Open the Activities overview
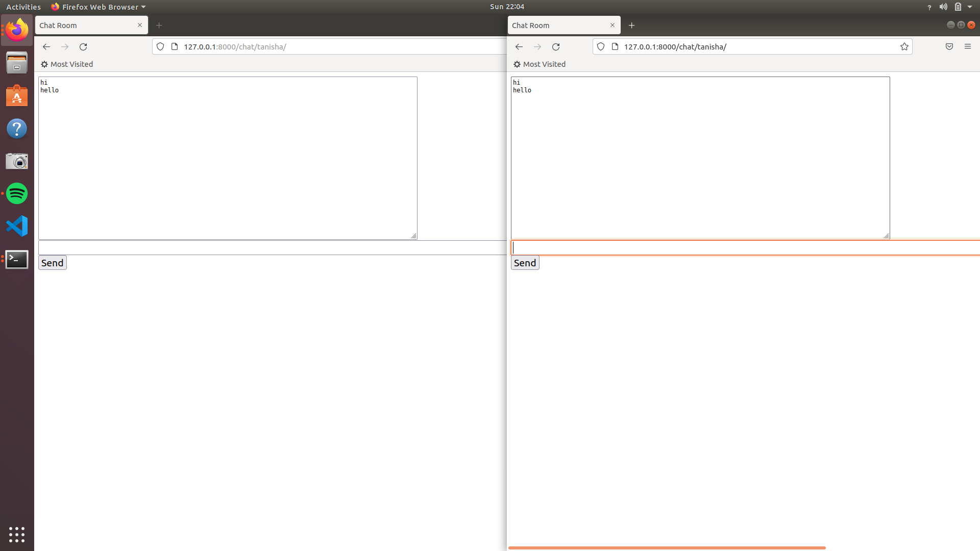The height and width of the screenshot is (551, 980). [x=23, y=7]
